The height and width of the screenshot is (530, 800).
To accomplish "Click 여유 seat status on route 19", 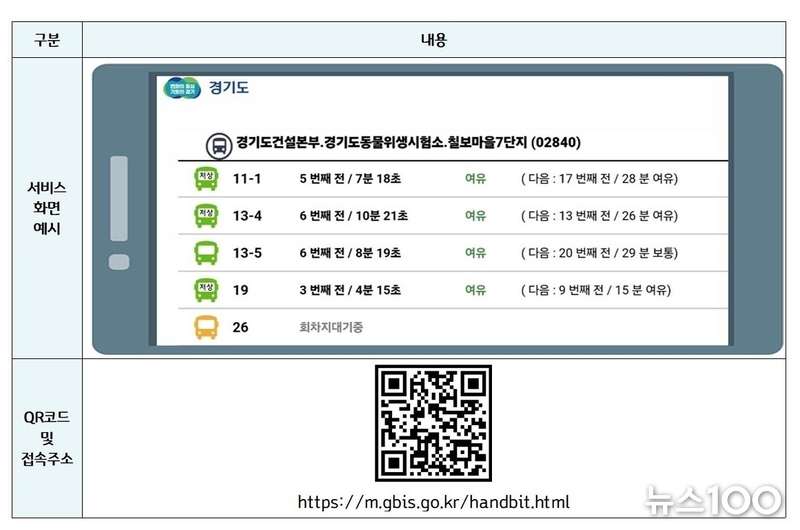I will [475, 290].
